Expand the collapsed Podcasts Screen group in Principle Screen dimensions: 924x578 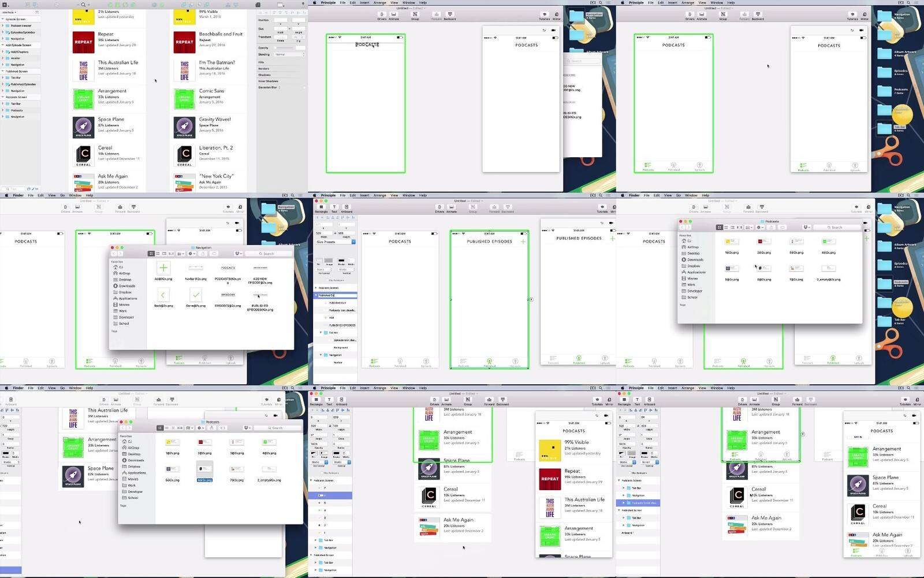[x=316, y=288]
